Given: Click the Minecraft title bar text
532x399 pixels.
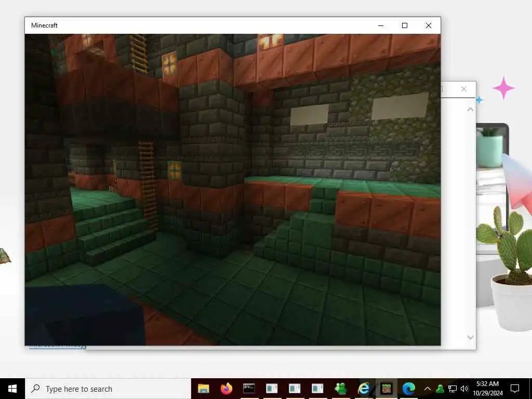Looking at the screenshot, I should (x=45, y=25).
